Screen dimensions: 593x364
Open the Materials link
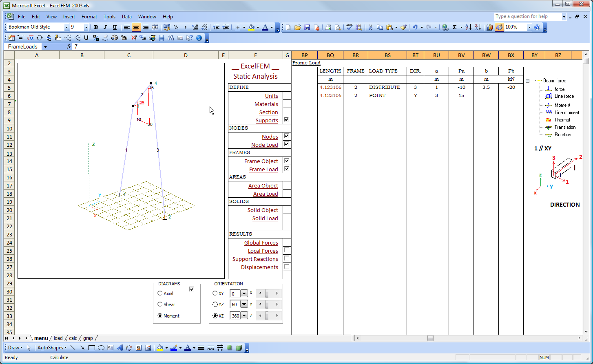266,104
